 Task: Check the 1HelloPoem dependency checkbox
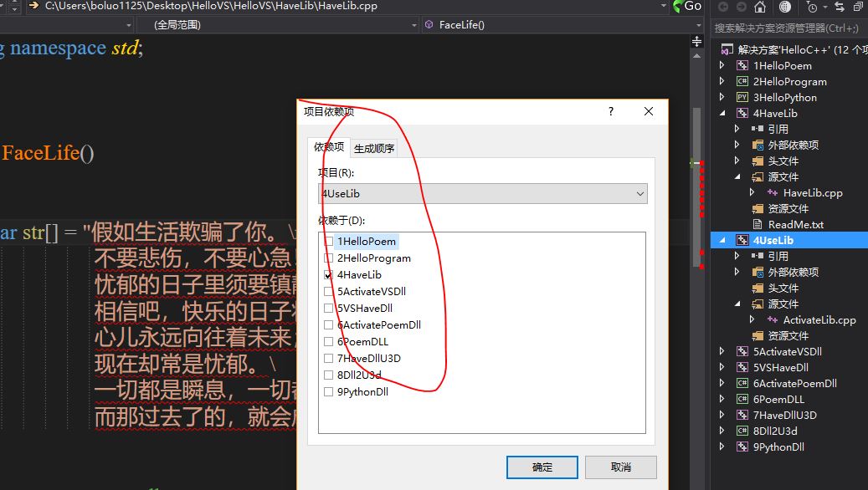click(x=328, y=242)
